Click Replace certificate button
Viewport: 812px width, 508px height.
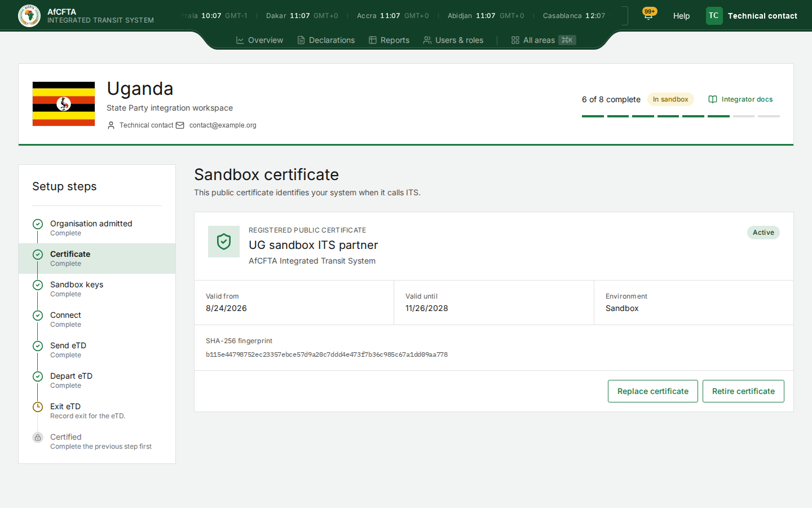click(653, 391)
